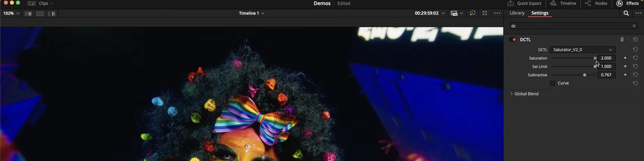The height and width of the screenshot is (161, 644).
Task: Reset the Curve option
Action: click(635, 83)
